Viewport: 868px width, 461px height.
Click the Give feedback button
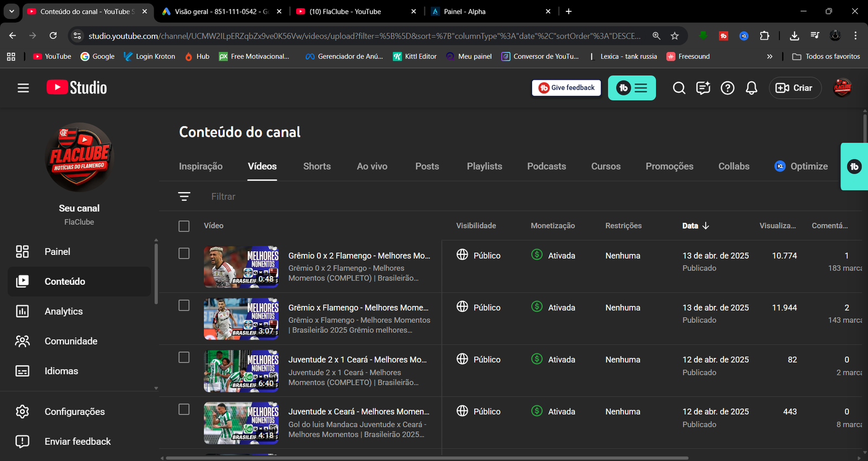[566, 88]
